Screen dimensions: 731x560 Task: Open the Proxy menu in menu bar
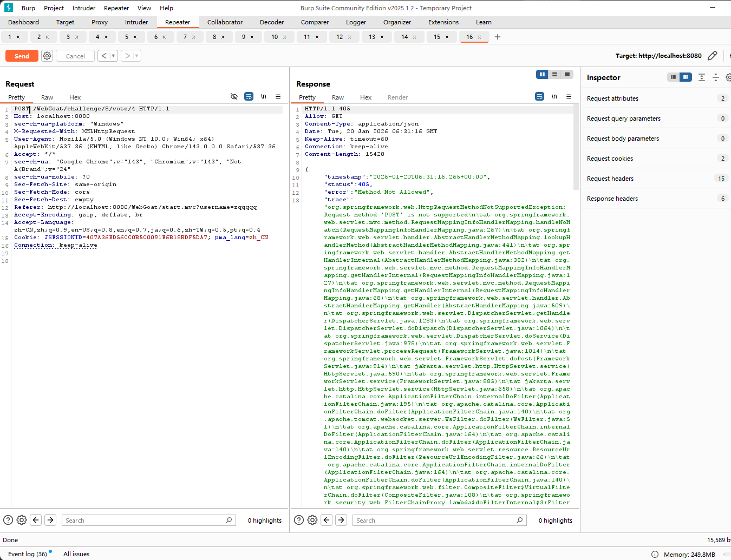click(x=100, y=22)
